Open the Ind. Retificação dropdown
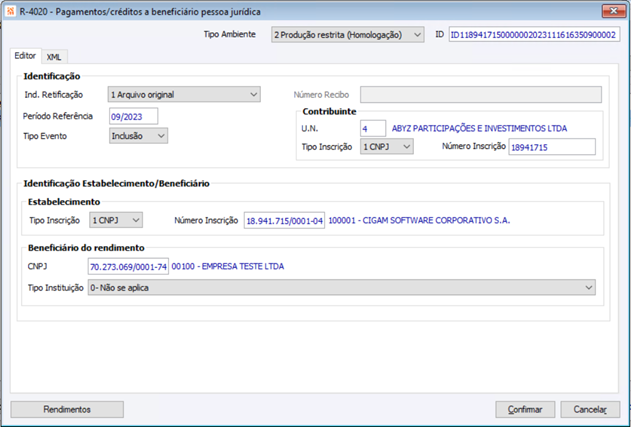 184,95
